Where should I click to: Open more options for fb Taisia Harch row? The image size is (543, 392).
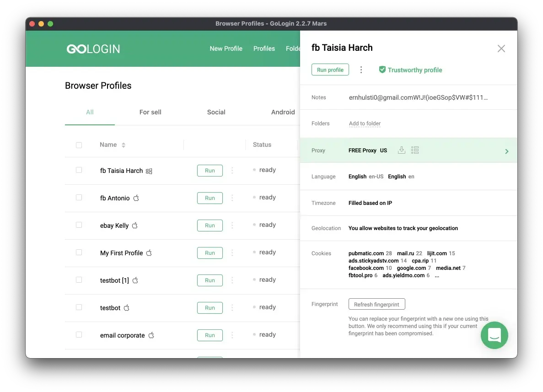pos(232,170)
